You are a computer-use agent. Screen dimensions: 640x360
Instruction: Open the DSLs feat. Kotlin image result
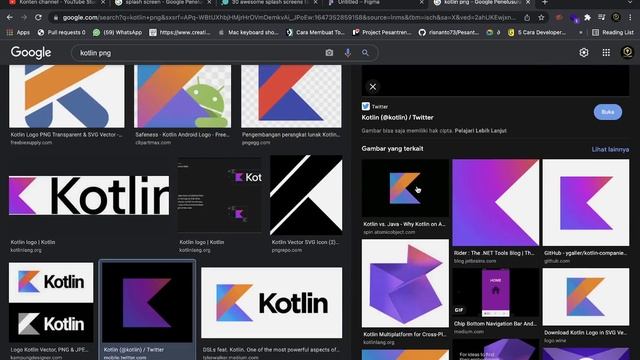click(x=272, y=303)
